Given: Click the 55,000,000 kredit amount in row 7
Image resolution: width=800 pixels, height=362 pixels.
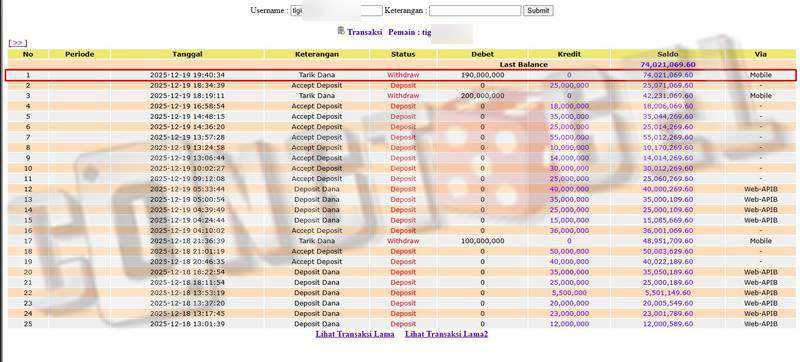Looking at the screenshot, I should pos(569,137).
